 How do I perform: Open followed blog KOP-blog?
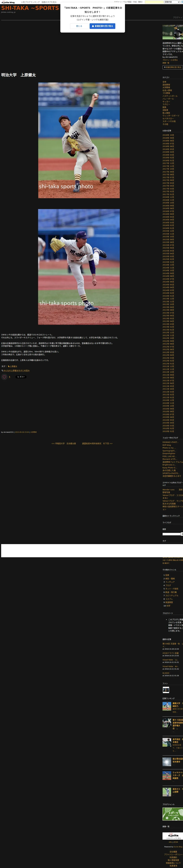point(167,445)
